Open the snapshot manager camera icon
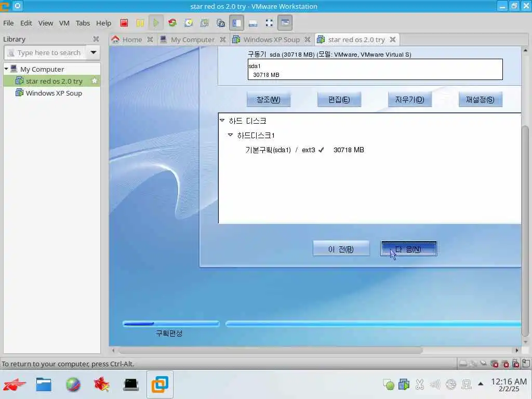This screenshot has width=532, height=399. click(x=220, y=23)
